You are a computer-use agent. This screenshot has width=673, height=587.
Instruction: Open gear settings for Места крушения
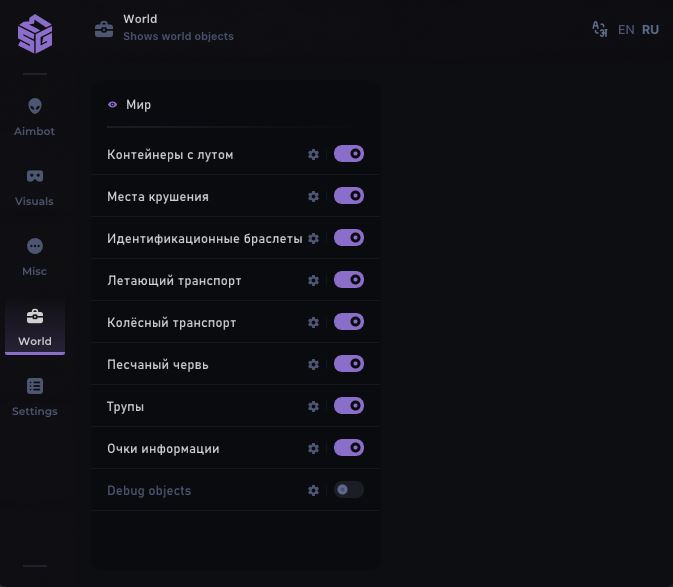[313, 197]
